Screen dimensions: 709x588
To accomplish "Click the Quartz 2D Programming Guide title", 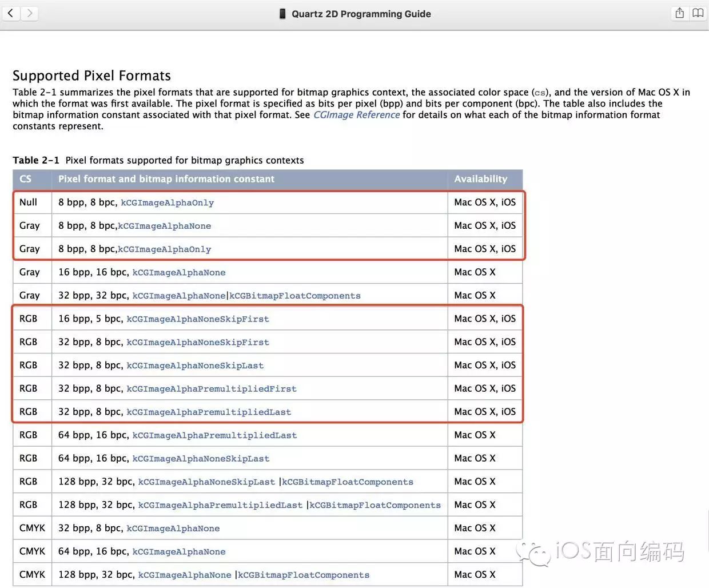I will pos(361,14).
